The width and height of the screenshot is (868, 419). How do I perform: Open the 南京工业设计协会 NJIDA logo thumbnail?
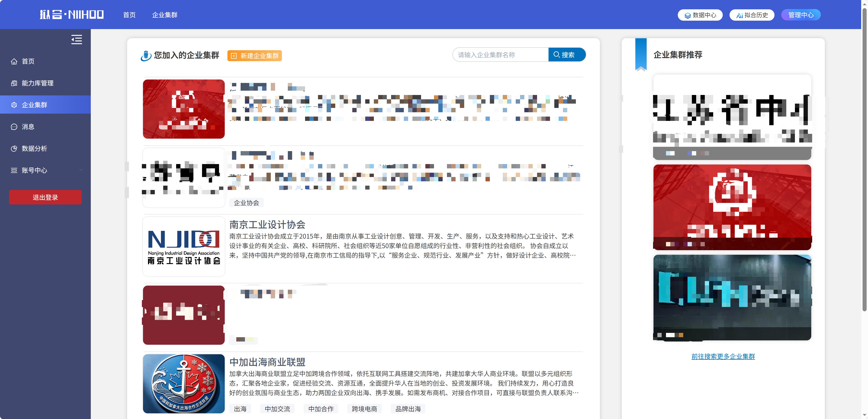[x=184, y=246]
